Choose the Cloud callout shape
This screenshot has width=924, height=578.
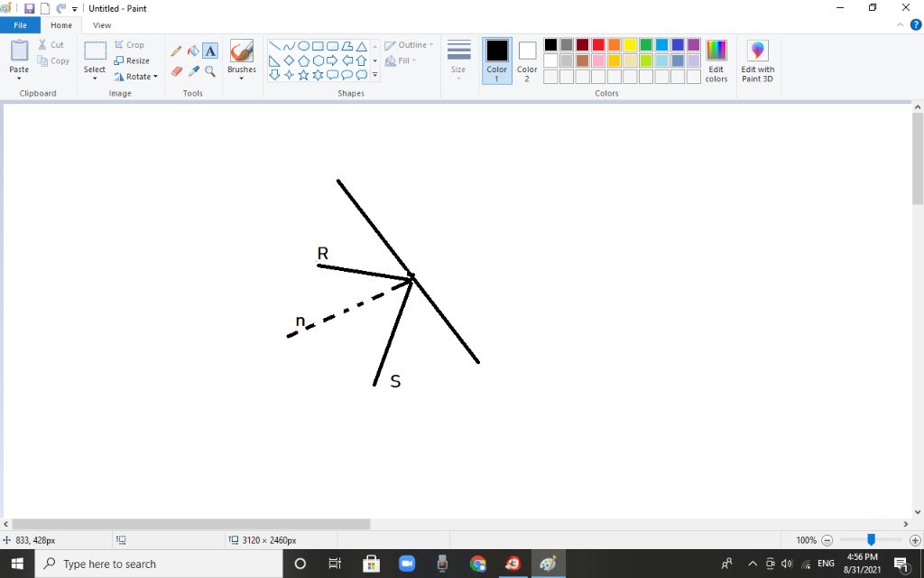tap(361, 74)
